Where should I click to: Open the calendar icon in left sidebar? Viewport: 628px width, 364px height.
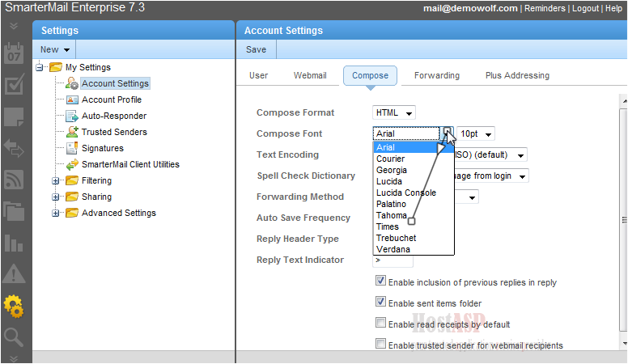tap(14, 53)
